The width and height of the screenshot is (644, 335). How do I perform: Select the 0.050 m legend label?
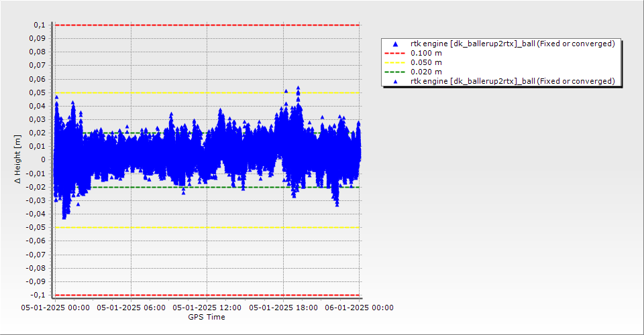click(x=427, y=63)
